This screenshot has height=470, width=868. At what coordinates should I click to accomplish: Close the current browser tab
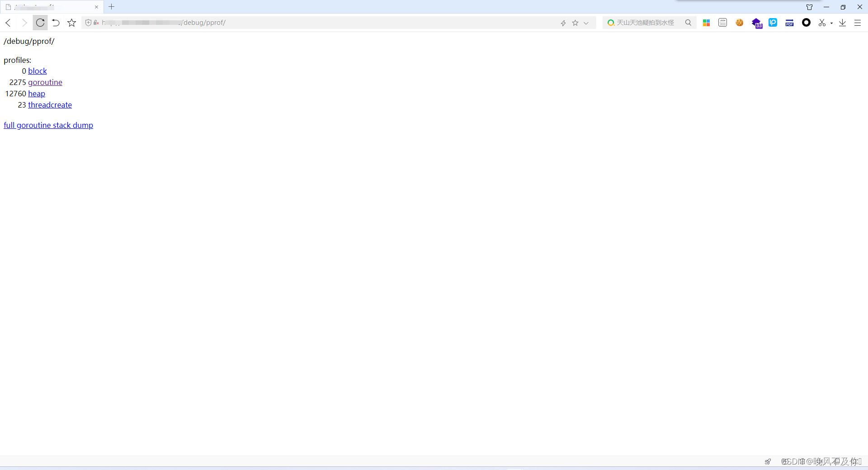point(96,7)
